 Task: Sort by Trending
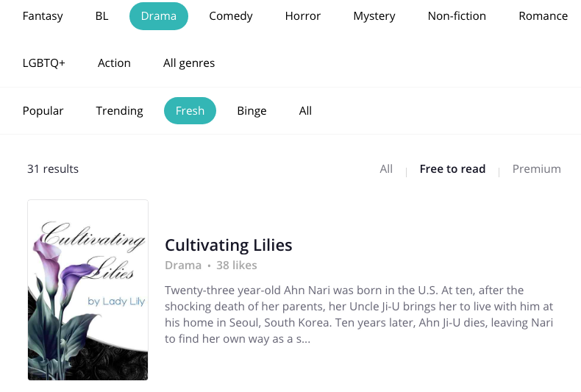pos(119,111)
